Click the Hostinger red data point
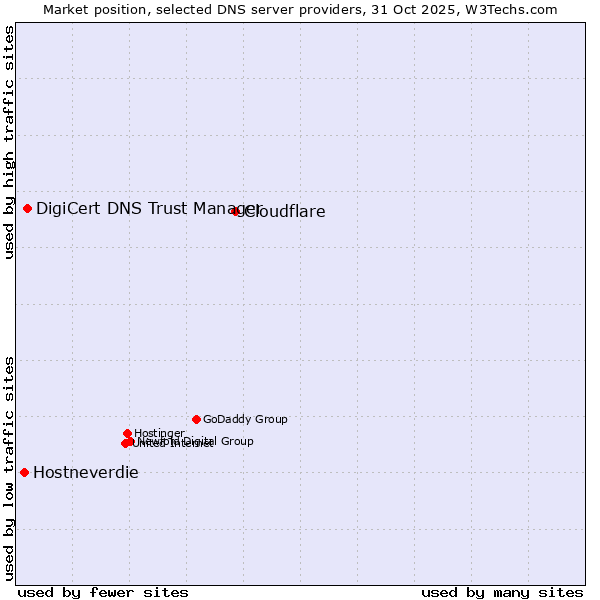 click(x=128, y=433)
